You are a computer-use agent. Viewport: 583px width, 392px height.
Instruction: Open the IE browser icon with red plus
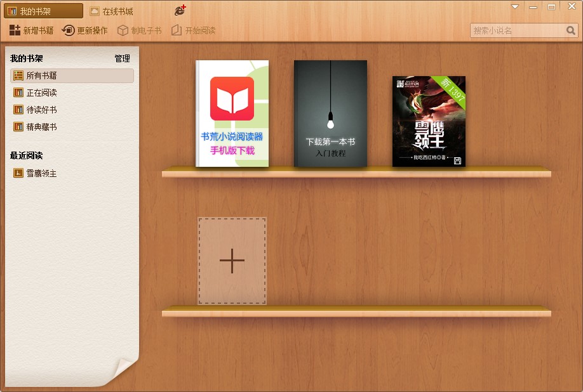tap(180, 11)
